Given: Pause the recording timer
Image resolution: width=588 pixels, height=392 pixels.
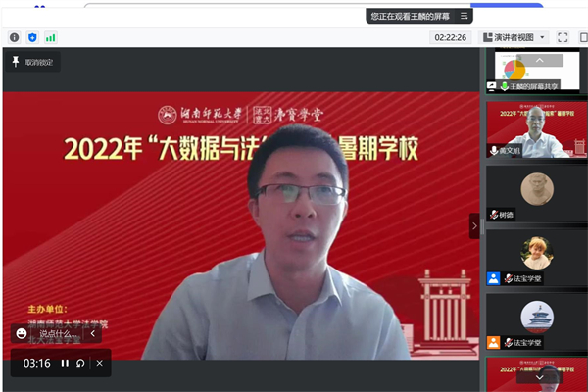Looking at the screenshot, I should pyautogui.click(x=65, y=364).
